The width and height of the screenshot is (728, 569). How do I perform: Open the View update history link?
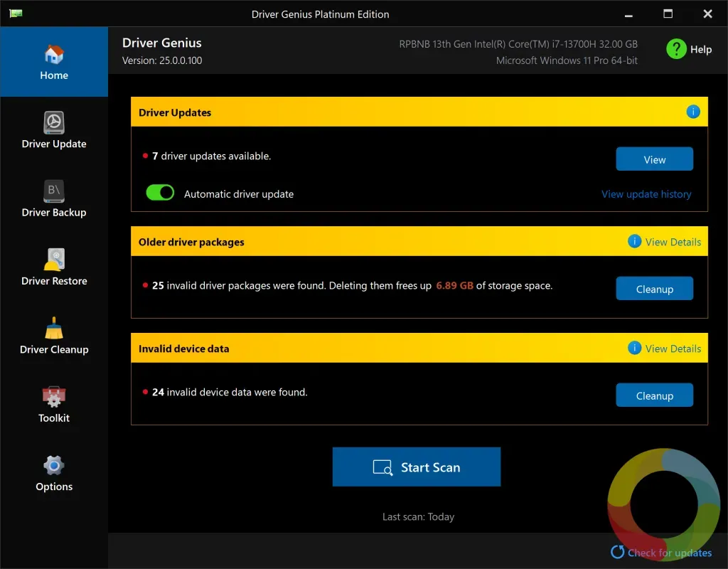pos(646,194)
